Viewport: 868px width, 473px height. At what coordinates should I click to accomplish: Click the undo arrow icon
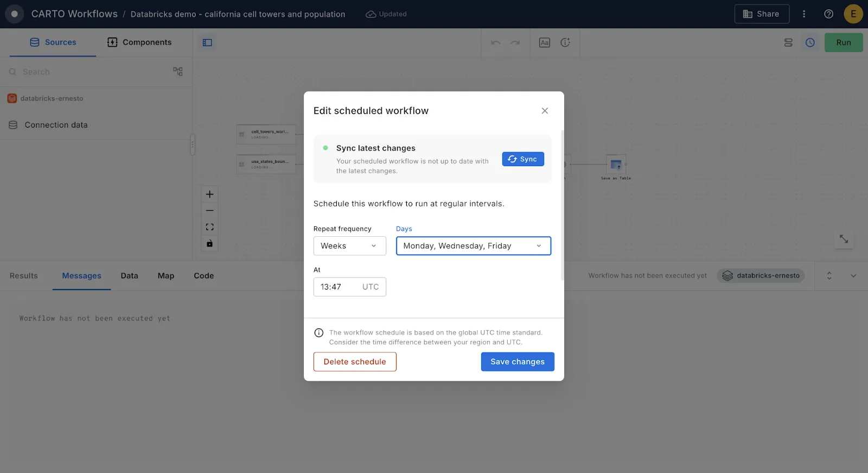tap(495, 42)
